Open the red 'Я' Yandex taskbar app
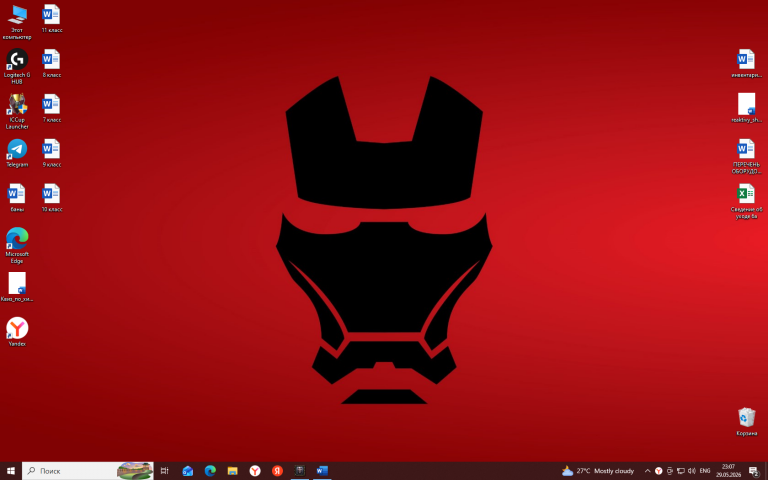Viewport: 768px width, 480px height. pyautogui.click(x=277, y=471)
